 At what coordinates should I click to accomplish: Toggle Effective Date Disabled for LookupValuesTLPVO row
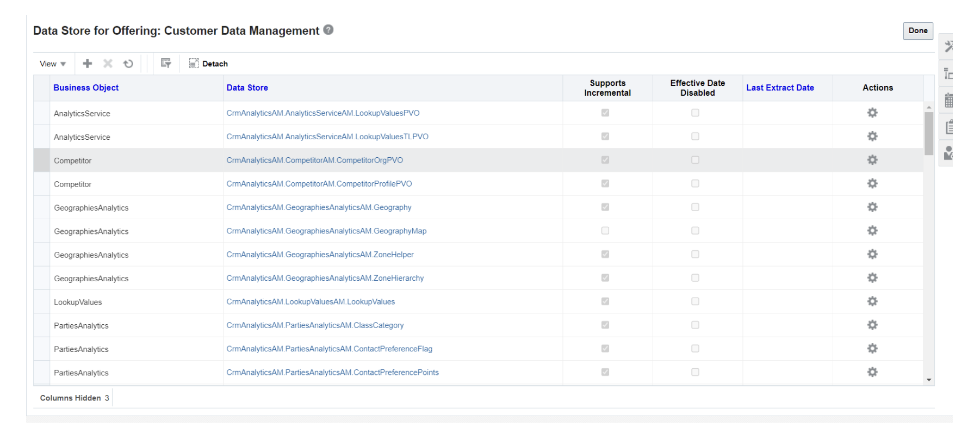(x=695, y=136)
